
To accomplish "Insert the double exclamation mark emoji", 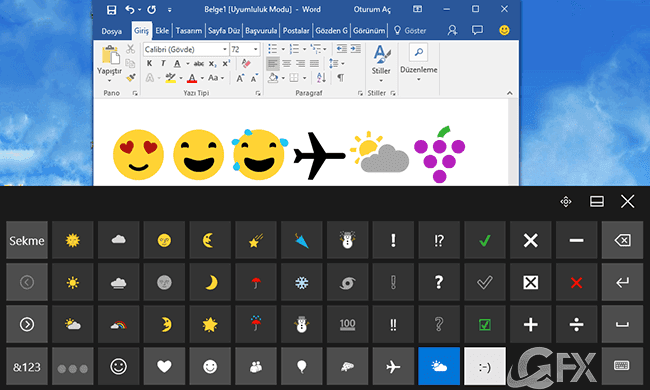I will [x=393, y=325].
